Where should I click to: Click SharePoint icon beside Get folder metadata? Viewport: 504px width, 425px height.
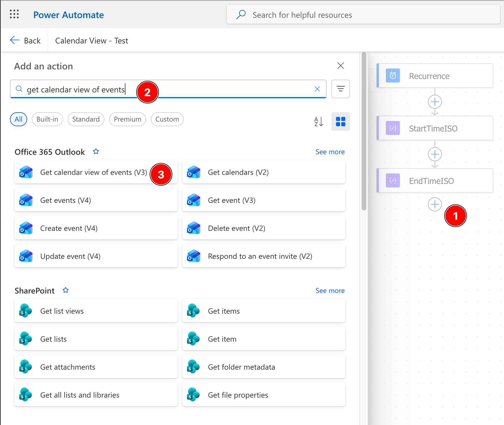pyautogui.click(x=193, y=367)
